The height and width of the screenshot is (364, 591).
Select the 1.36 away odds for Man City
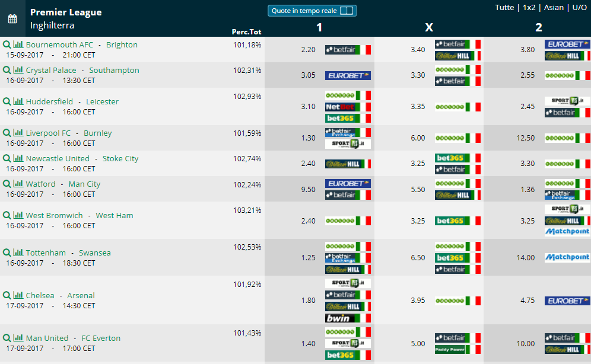point(528,189)
